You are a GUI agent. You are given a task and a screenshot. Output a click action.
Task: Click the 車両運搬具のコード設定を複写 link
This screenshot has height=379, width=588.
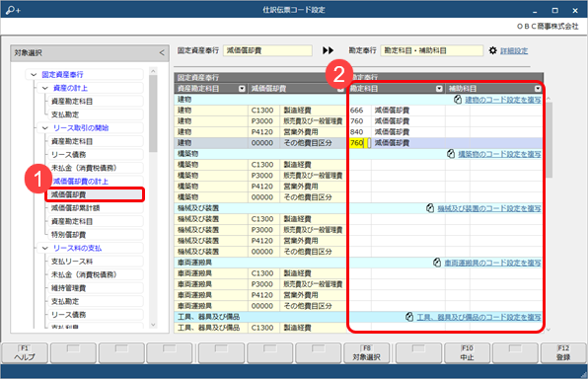492,263
